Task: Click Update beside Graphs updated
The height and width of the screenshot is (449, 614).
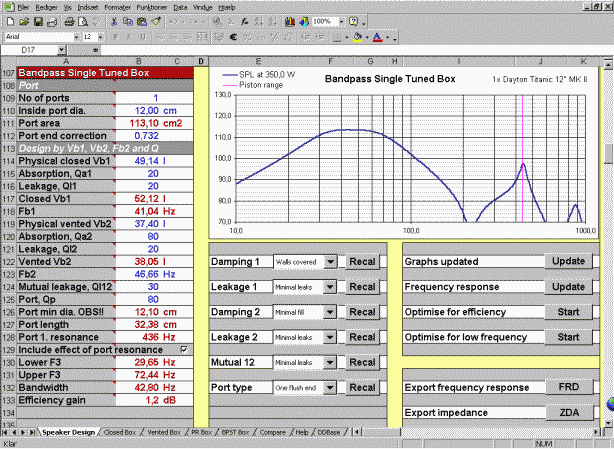Action: [569, 261]
